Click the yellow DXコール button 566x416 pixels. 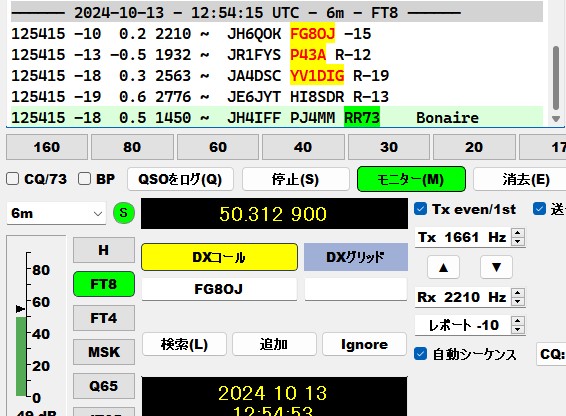click(x=219, y=257)
